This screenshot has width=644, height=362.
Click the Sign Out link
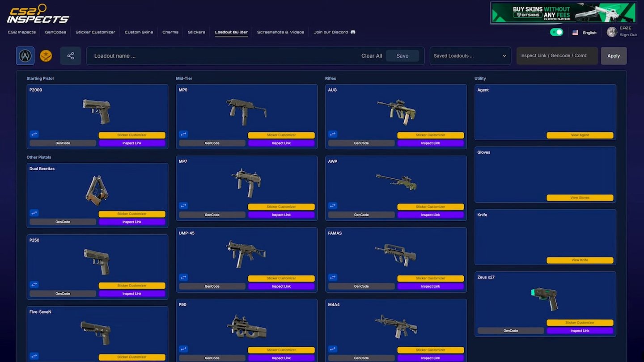(x=628, y=35)
